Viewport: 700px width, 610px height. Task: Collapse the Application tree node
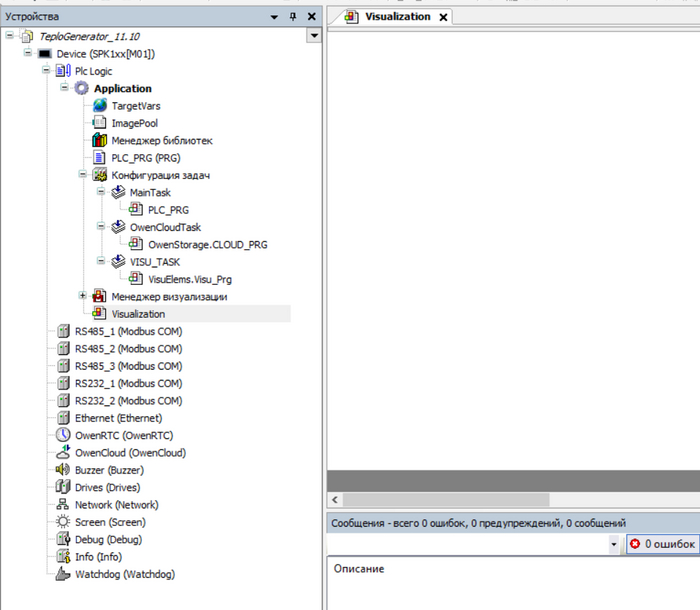coord(64,88)
